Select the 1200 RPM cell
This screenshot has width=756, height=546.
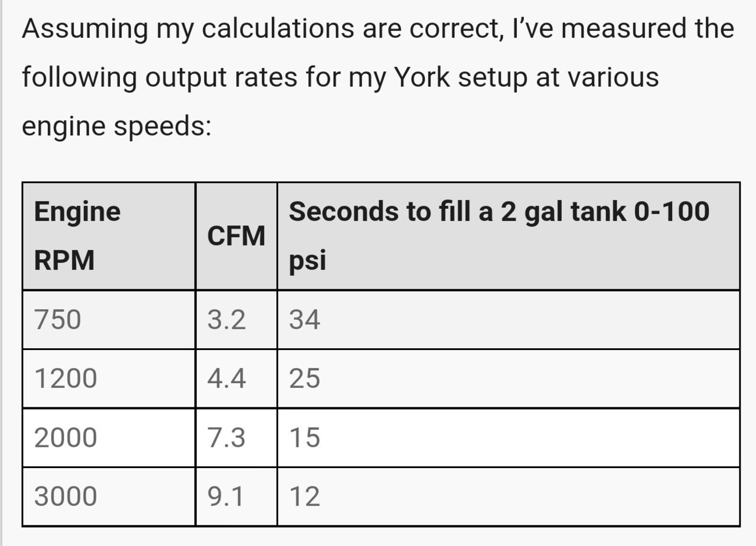click(109, 378)
